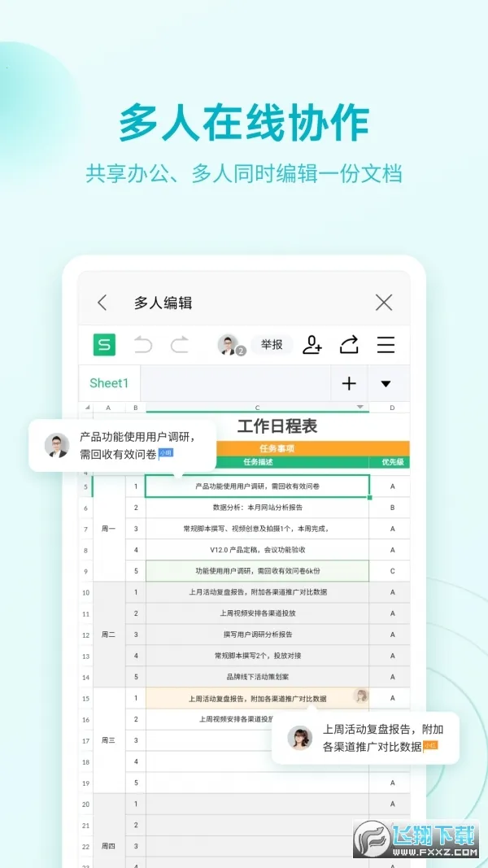The width and height of the screenshot is (488, 868).
Task: Open the green WPS spreadsheet logo menu
Action: [104, 345]
